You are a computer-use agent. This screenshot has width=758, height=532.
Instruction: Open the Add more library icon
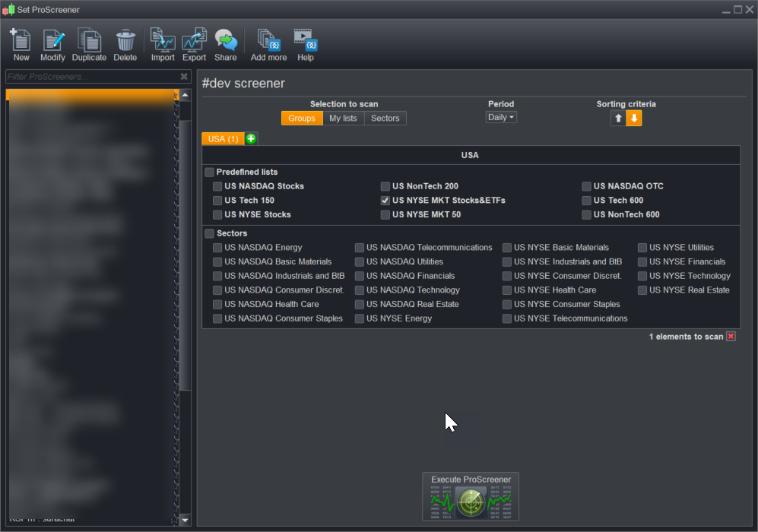[269, 44]
